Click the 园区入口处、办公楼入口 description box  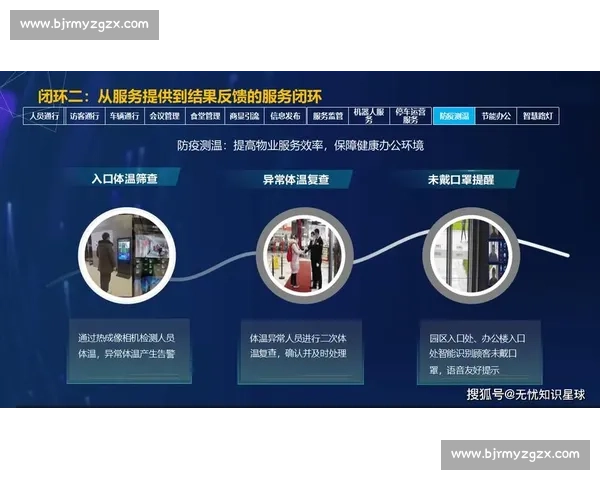click(x=479, y=353)
